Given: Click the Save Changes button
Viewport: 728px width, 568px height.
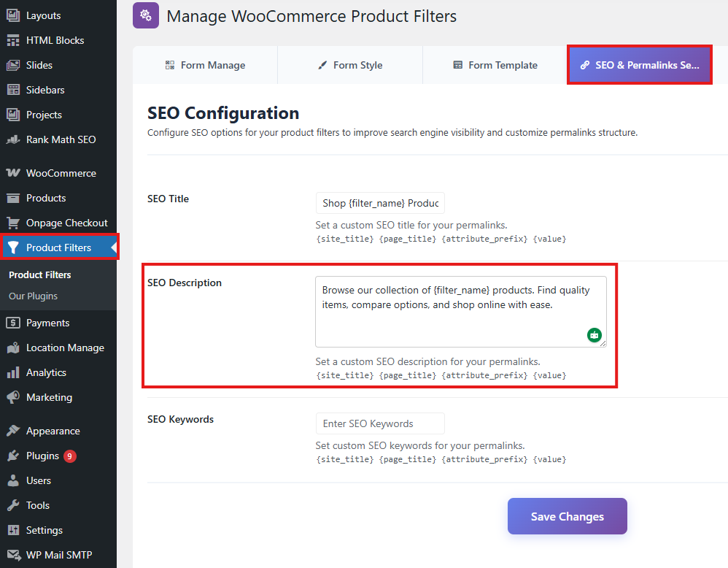Looking at the screenshot, I should [x=568, y=516].
